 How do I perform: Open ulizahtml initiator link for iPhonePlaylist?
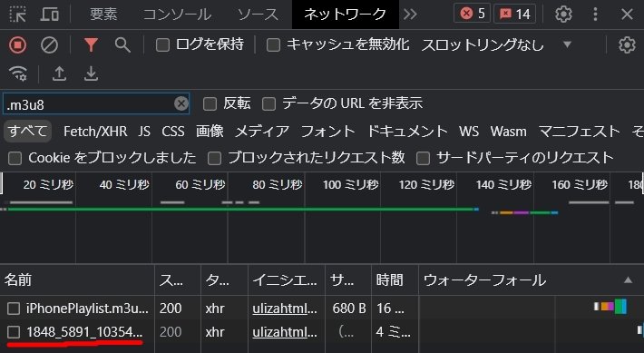point(285,309)
